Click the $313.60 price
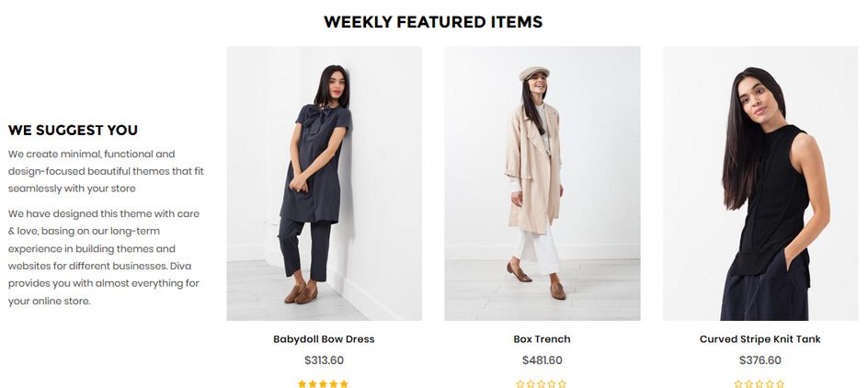Screen dimensions: 868x388 pos(324,360)
